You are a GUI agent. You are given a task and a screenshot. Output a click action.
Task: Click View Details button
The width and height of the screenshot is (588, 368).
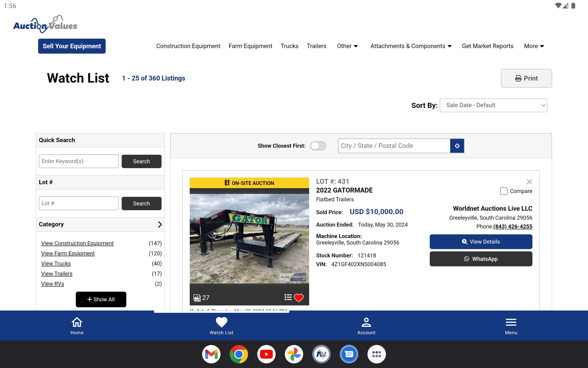pos(481,242)
